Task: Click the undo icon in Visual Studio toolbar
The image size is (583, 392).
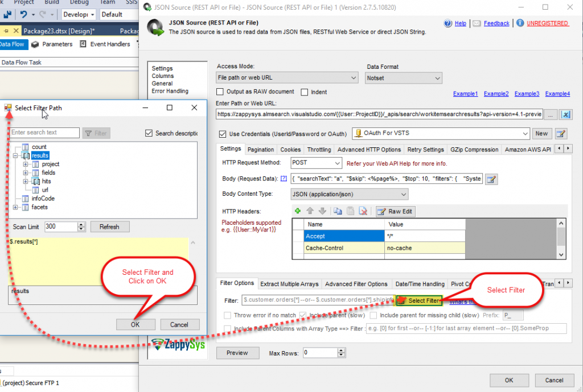Action: [23, 14]
